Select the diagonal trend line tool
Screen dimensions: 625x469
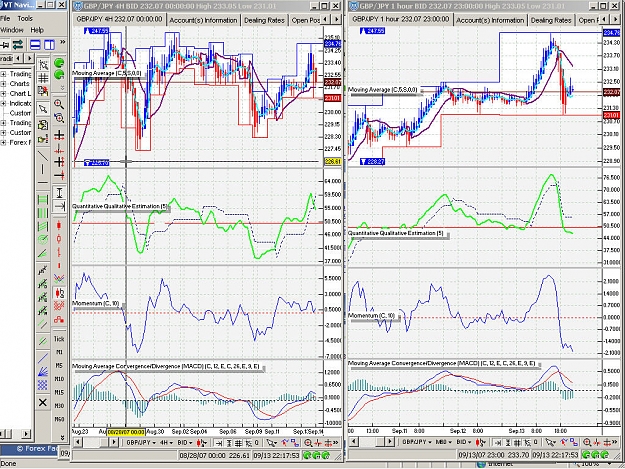click(x=43, y=156)
